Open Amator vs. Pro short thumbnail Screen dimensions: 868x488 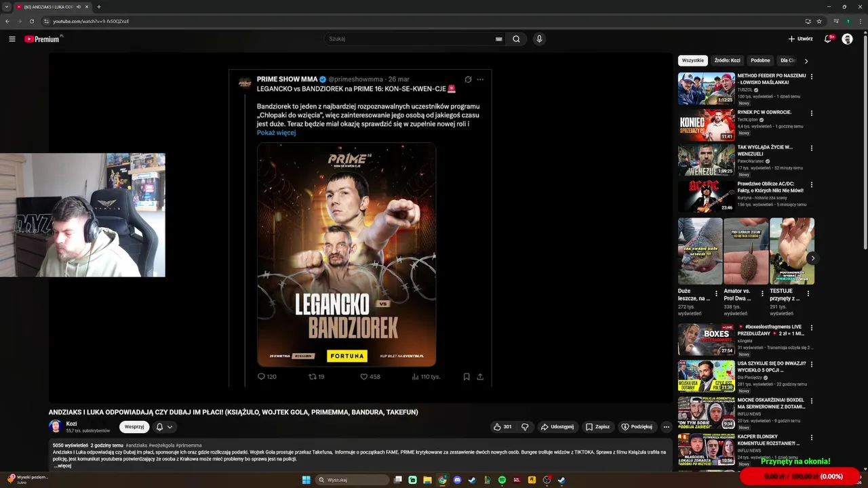(x=746, y=251)
